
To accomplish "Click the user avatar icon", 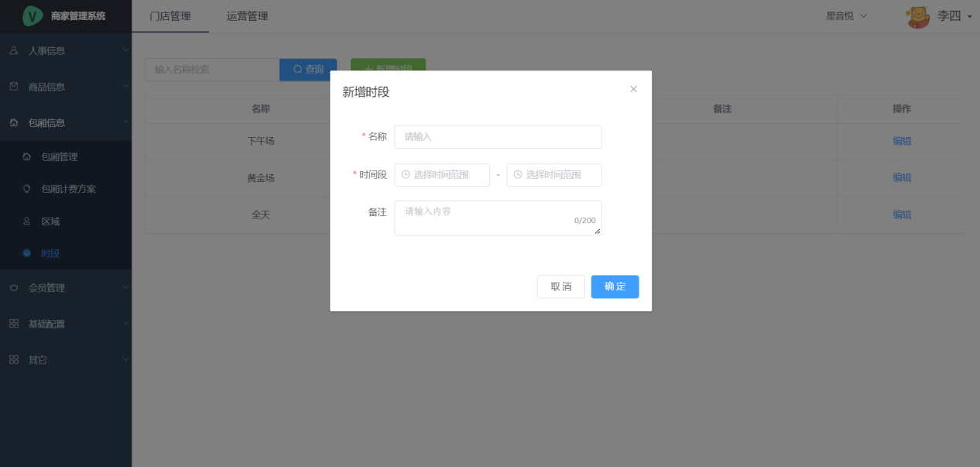I will 918,16.
